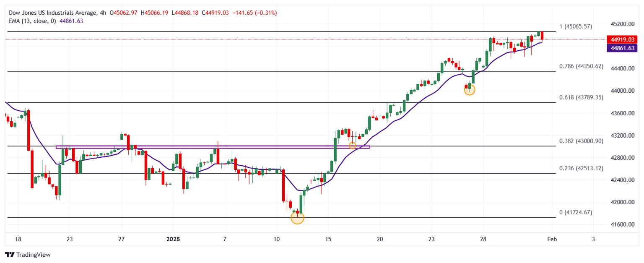Select the Fibonacci 1 (45065.57) level label
The image size is (644, 263).
[576, 26]
